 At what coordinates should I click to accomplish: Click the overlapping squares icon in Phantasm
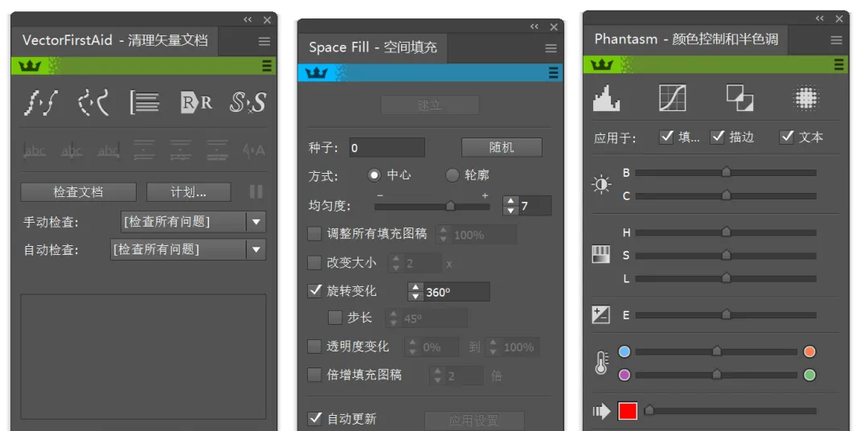click(739, 98)
